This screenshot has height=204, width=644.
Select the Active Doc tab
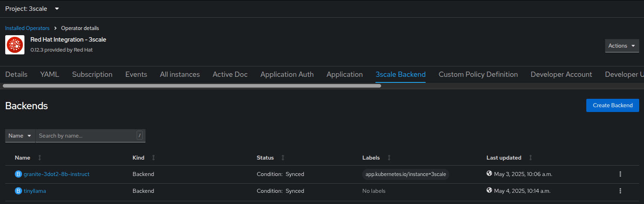(230, 74)
